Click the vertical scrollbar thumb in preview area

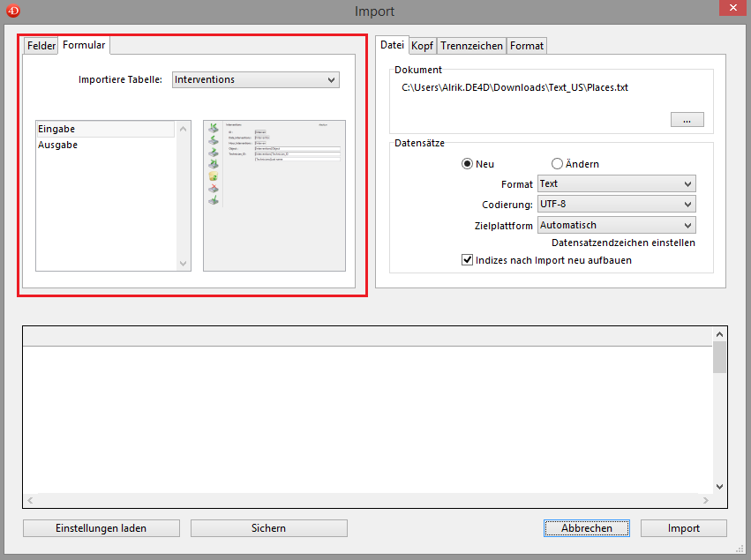[720, 357]
